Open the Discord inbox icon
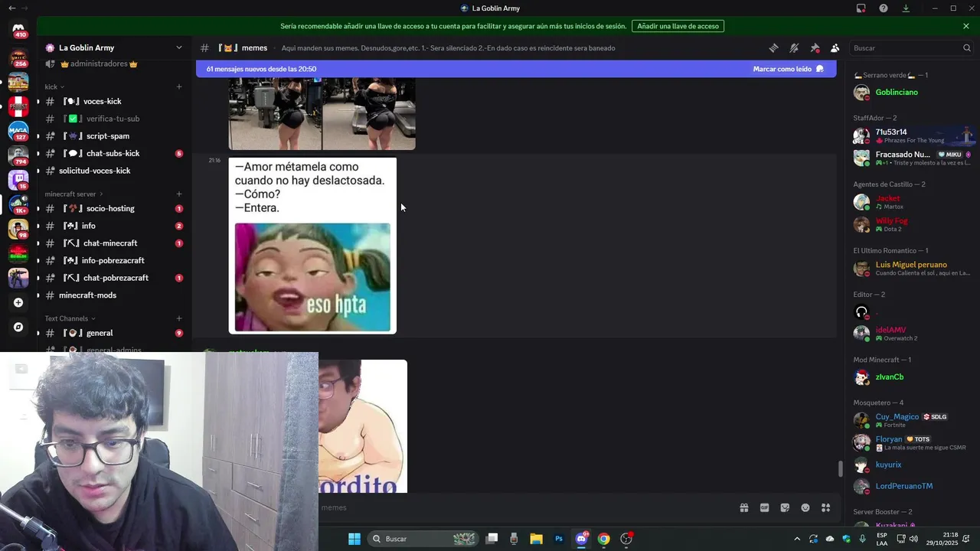The height and width of the screenshot is (551, 980). click(x=861, y=8)
